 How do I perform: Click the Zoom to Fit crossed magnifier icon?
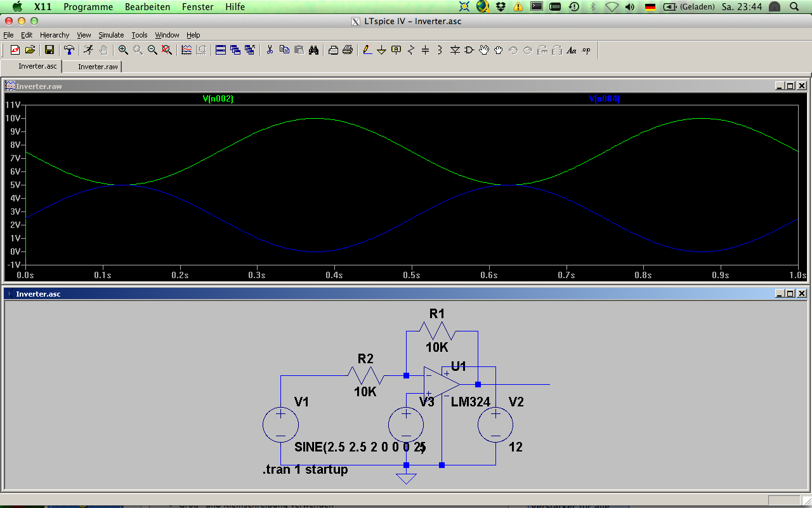click(x=167, y=50)
